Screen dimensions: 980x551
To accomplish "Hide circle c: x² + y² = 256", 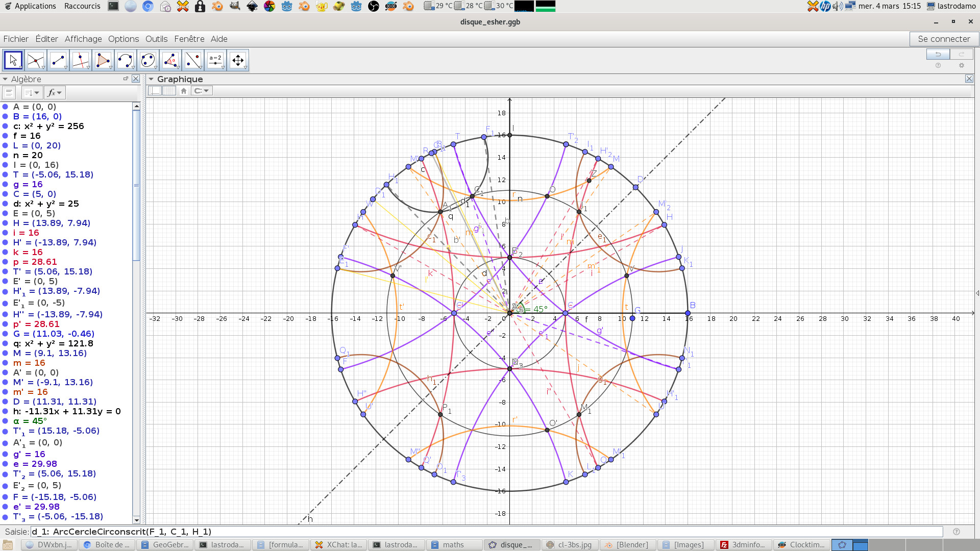I will pyautogui.click(x=5, y=127).
